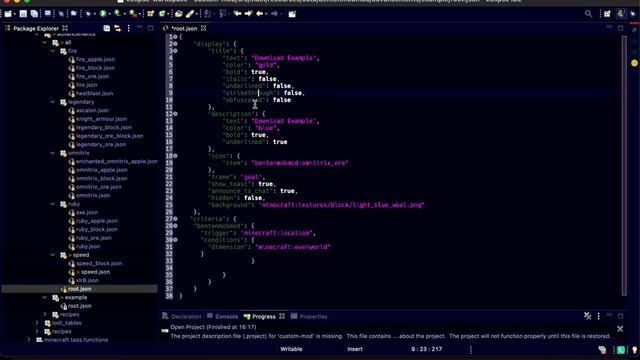
Task: Toggle fold marker at line 12 description
Action: pos(175,113)
